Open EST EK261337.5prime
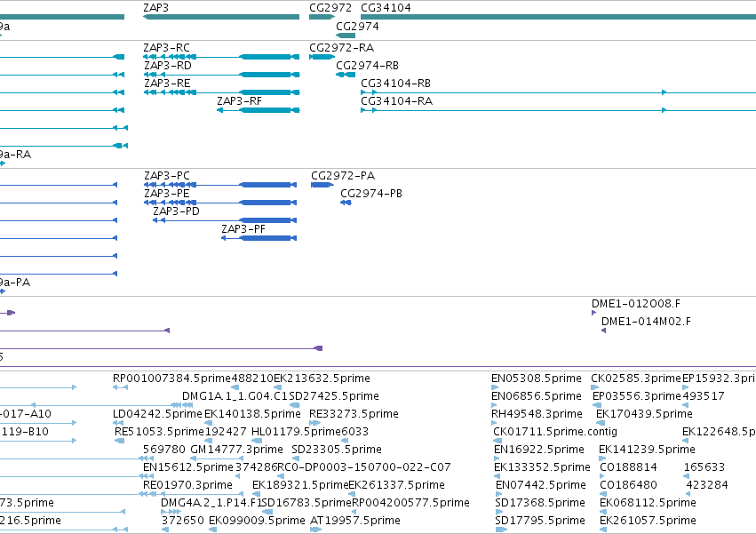Screen dimensions: 756x534 [x=396, y=485]
